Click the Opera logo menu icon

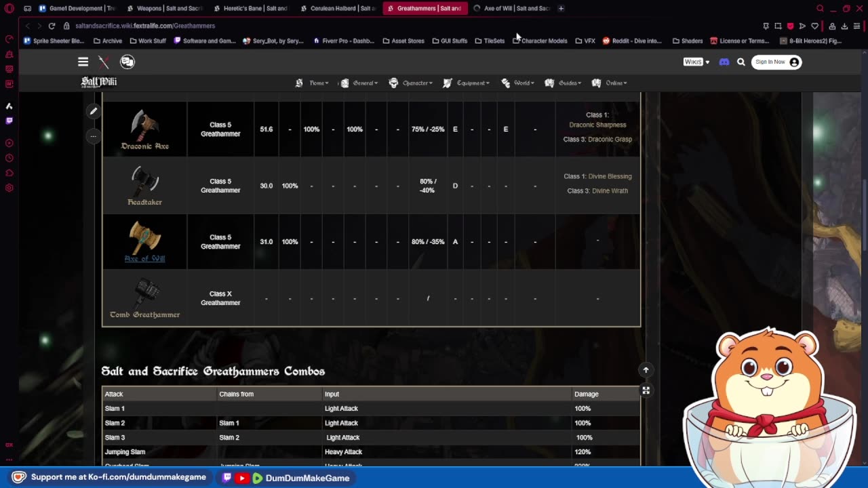9,9
